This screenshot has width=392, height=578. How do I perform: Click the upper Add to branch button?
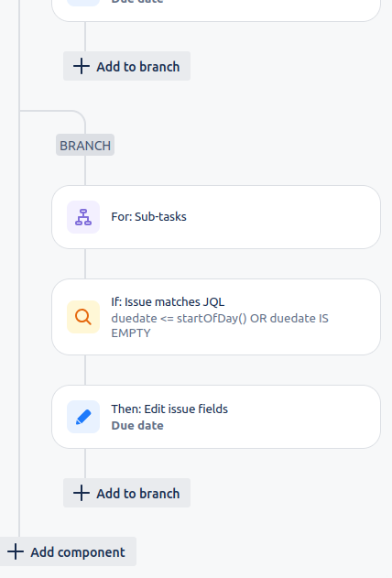tap(126, 66)
